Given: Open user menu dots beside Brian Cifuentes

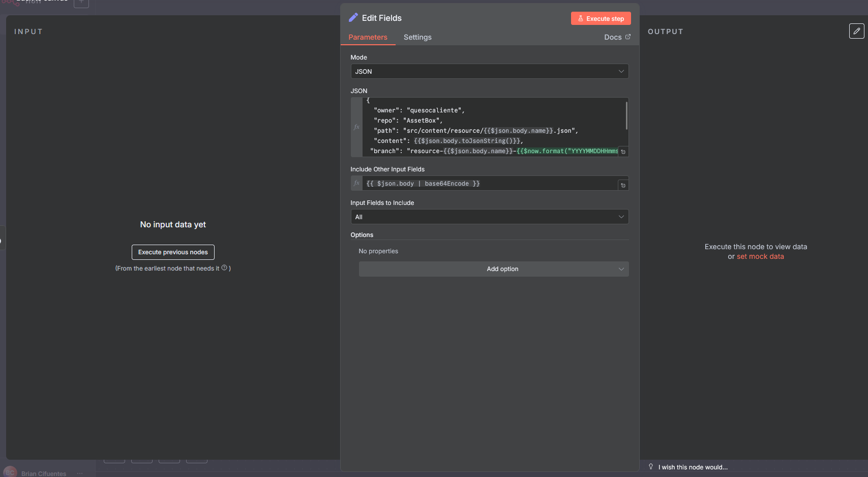Looking at the screenshot, I should (80, 473).
